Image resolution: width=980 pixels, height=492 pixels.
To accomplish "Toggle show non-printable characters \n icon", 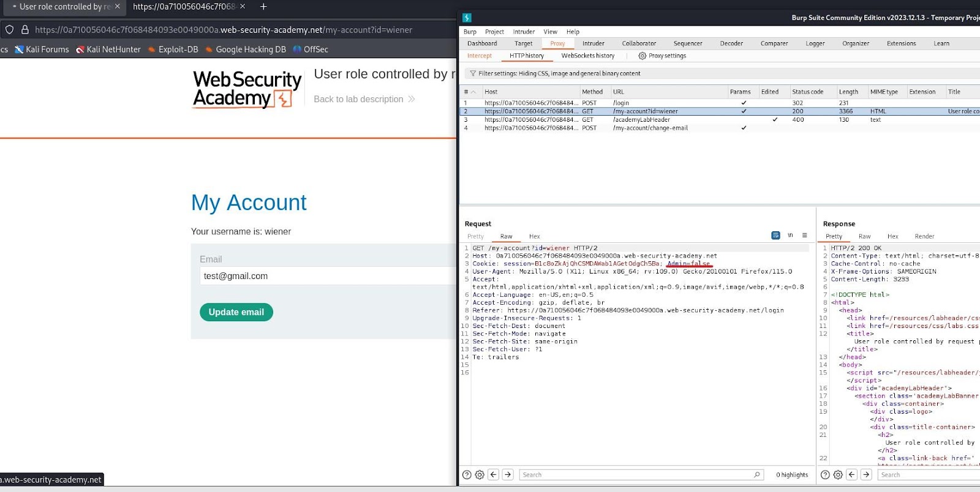I will click(790, 236).
